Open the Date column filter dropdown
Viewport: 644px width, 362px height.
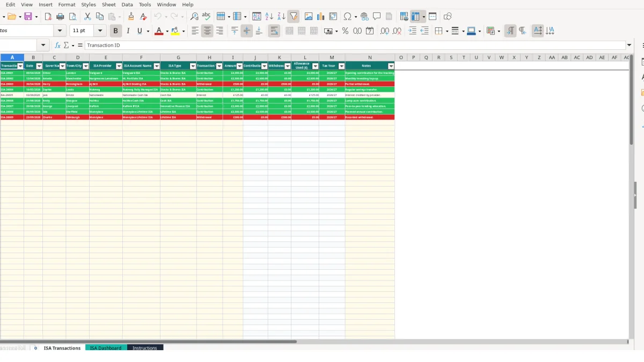click(39, 66)
